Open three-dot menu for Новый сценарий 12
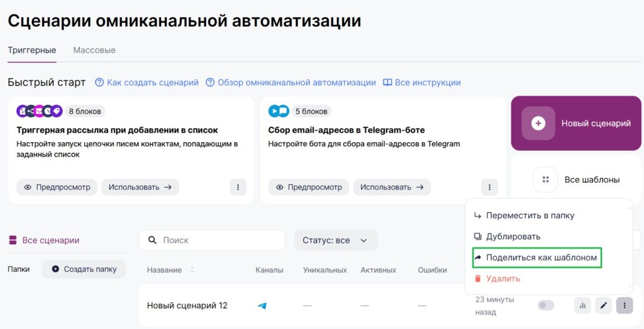Image resolution: width=644 pixels, height=329 pixels. click(x=625, y=306)
